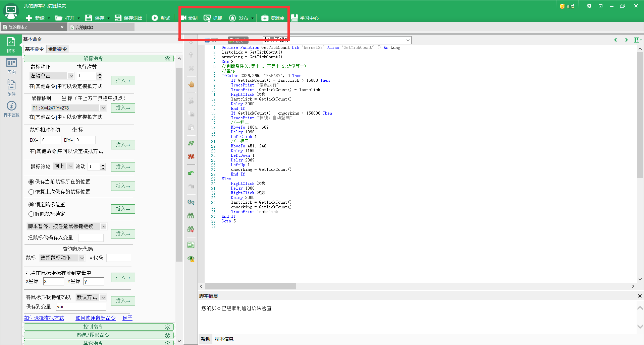Switch to 我的脚本1 tab
Image resolution: width=644 pixels, height=345 pixels.
click(102, 27)
